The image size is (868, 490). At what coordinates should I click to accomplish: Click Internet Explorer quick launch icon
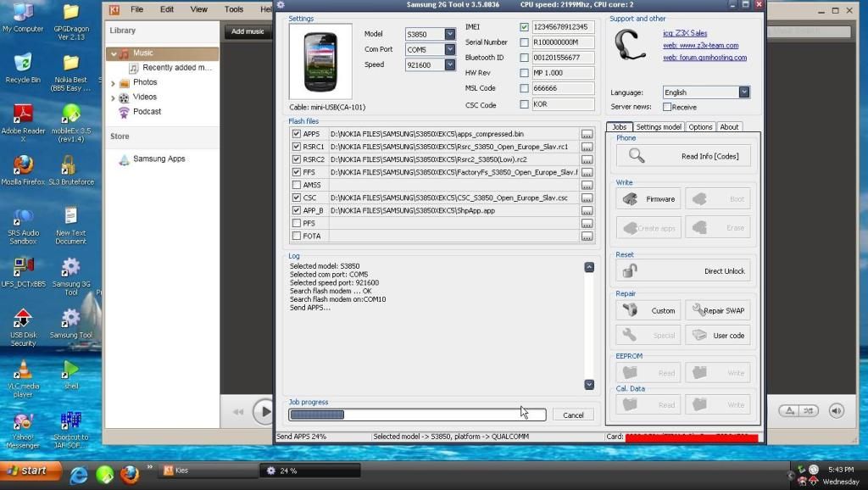pos(79,475)
